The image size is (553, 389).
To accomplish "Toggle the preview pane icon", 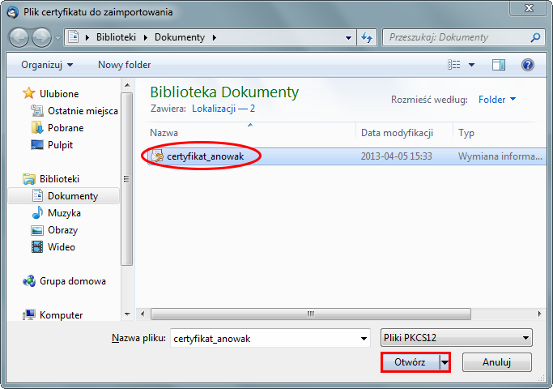I will click(x=498, y=65).
